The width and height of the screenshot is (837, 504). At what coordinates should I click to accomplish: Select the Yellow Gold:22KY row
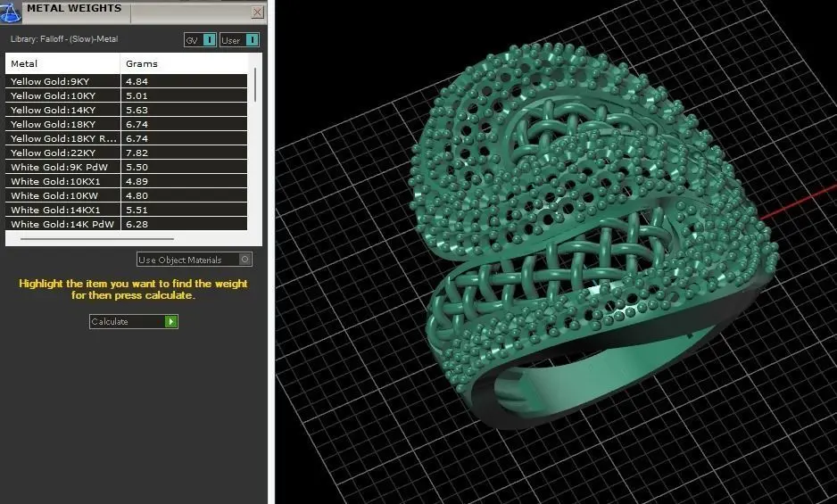click(x=127, y=153)
